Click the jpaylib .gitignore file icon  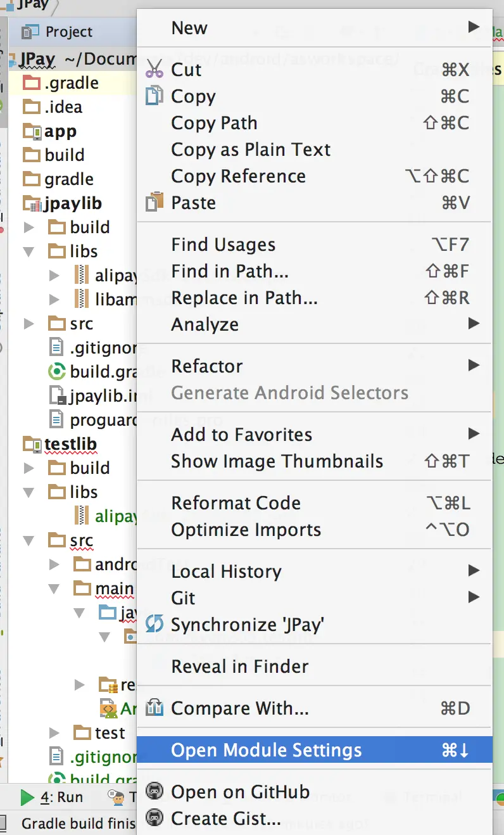coord(57,347)
